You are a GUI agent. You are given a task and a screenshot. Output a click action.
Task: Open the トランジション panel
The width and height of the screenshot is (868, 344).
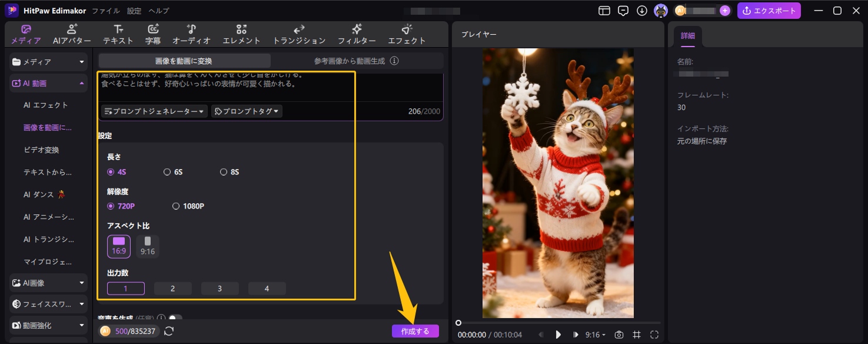pyautogui.click(x=299, y=34)
